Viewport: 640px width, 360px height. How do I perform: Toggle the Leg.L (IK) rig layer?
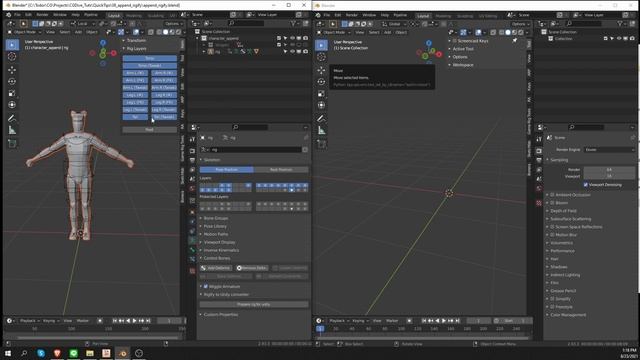[135, 95]
